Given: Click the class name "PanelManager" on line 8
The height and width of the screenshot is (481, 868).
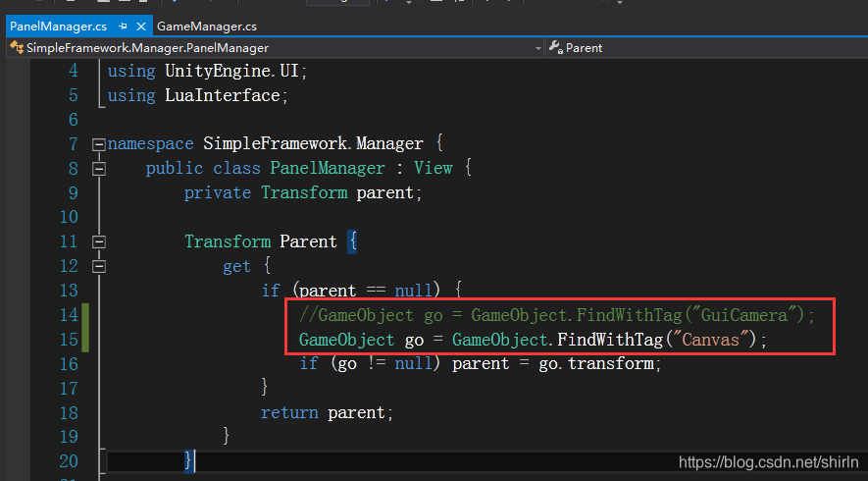Looking at the screenshot, I should [x=328, y=169].
